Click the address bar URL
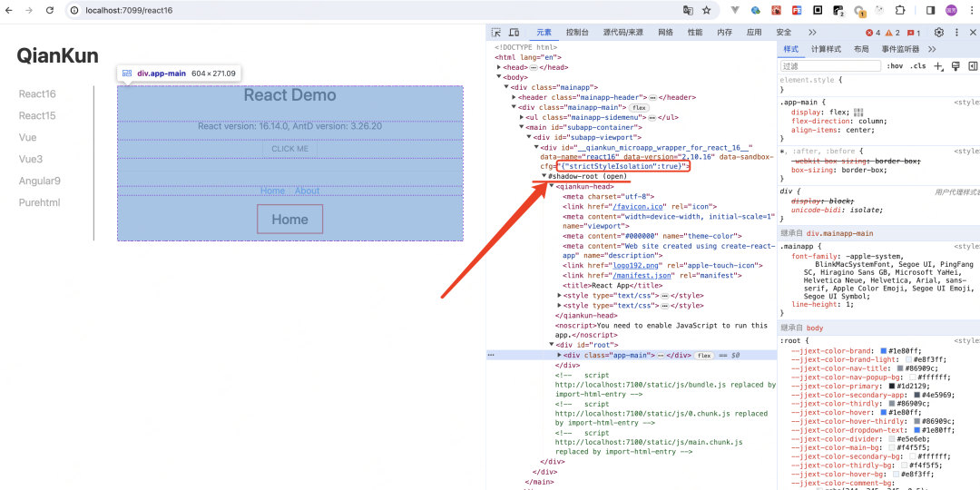Image resolution: width=980 pixels, height=490 pixels. [129, 11]
